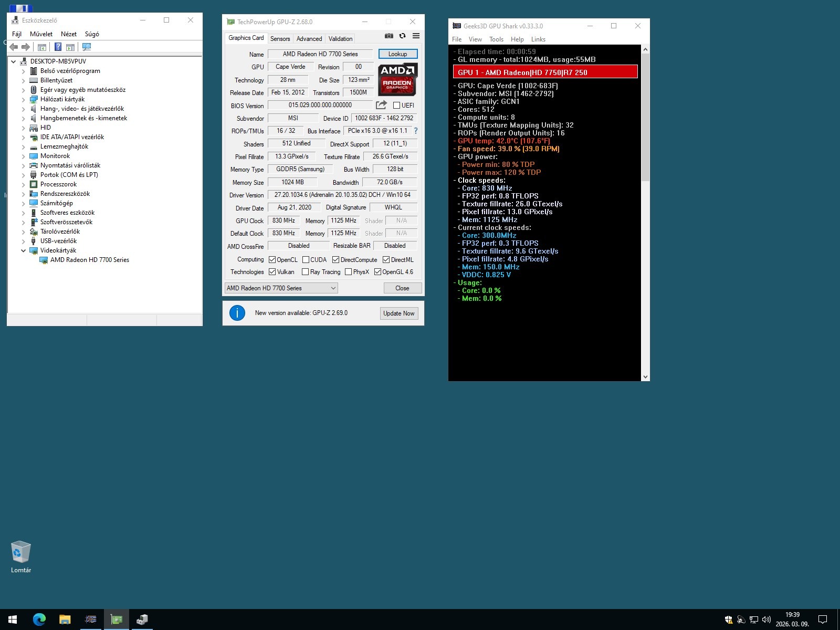
Task: Toggle the OpenGL 4.6 checkbox
Action: 378,272
